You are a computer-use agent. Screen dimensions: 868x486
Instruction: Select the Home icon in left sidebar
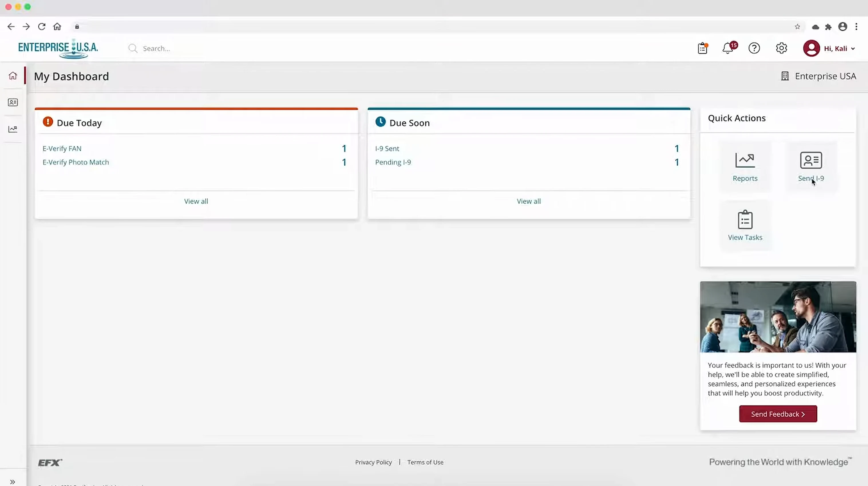13,76
